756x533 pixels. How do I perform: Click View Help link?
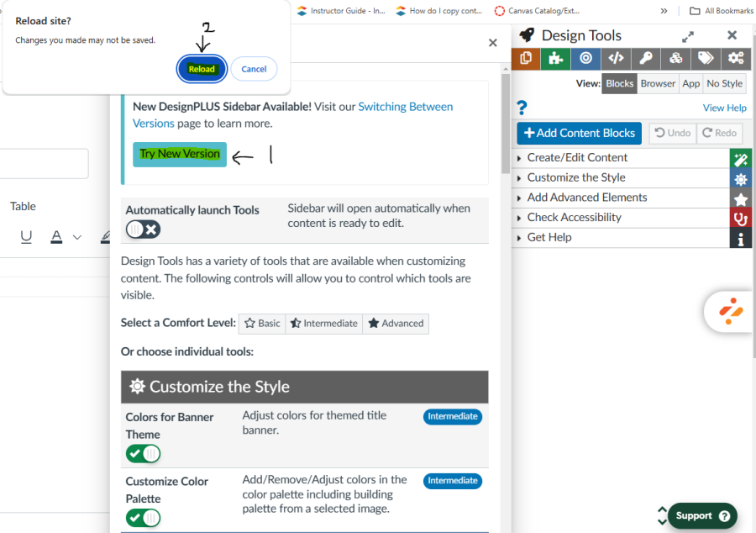click(x=724, y=108)
